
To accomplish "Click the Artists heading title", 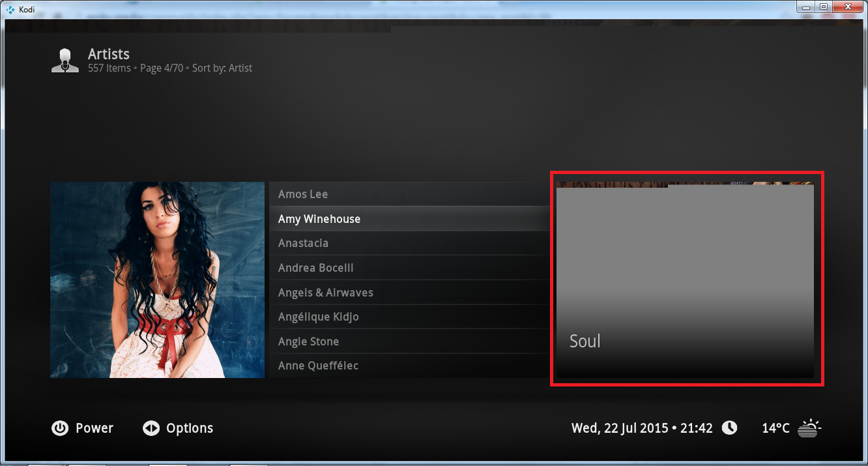I will (109, 54).
